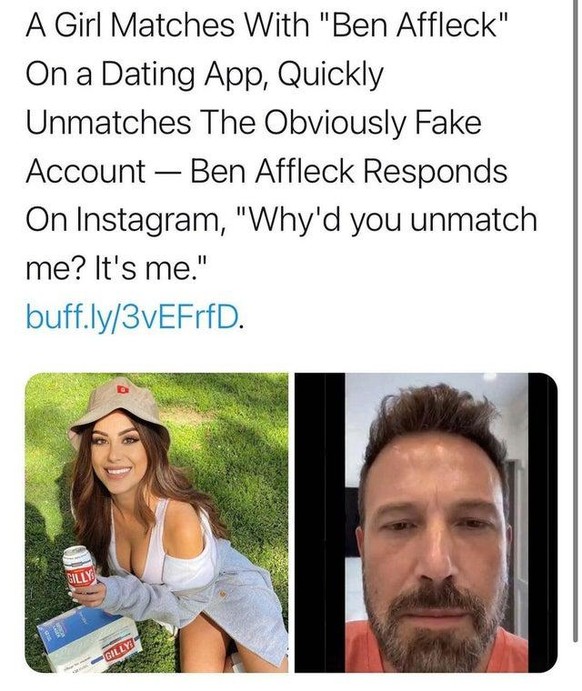Click the Gilly's can held in the photo
582x691 pixels.
pyautogui.click(x=79, y=569)
